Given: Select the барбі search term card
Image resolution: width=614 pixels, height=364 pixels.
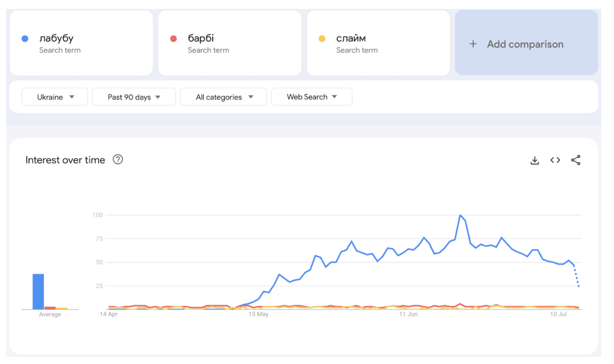Looking at the screenshot, I should 230,43.
